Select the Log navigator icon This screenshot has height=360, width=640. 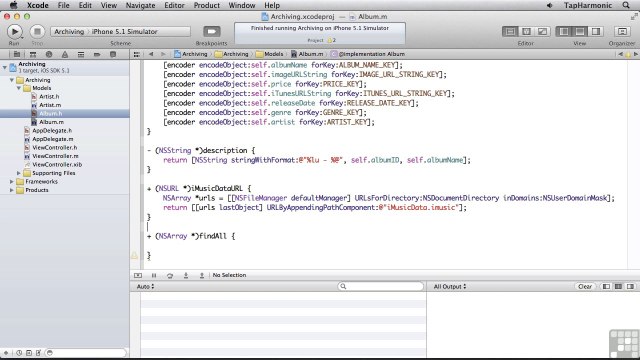[x=113, y=54]
